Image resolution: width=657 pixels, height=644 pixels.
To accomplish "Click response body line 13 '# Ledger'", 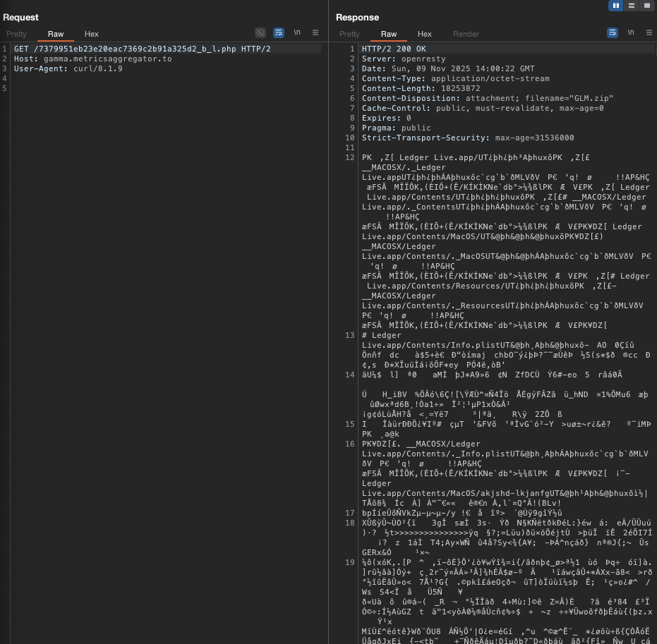I will (381, 335).
